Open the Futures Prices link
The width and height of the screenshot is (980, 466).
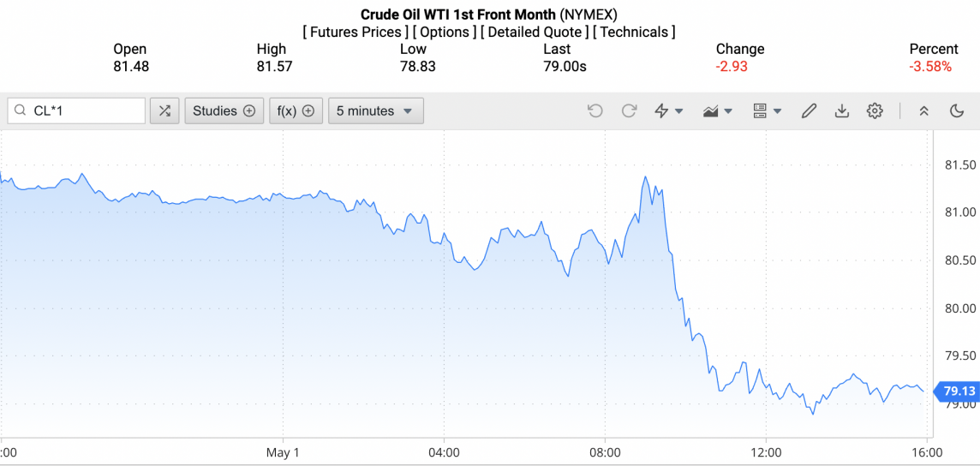click(356, 32)
